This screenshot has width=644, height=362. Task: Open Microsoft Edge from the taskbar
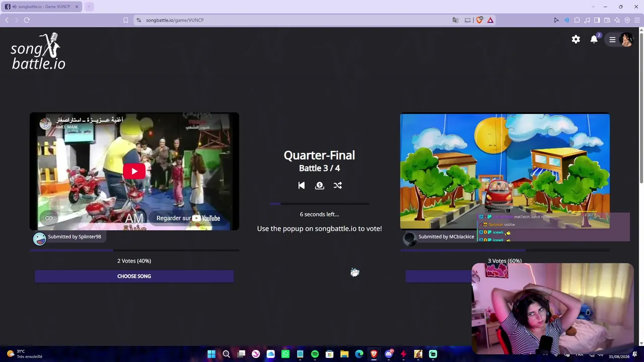pos(359,354)
